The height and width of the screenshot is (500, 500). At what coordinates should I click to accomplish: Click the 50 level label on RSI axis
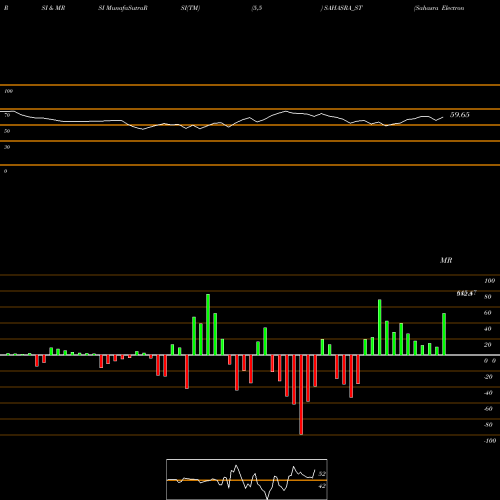(7, 131)
